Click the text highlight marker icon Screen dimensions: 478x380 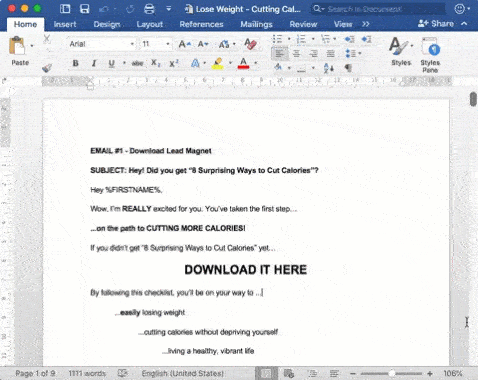pos(218,63)
